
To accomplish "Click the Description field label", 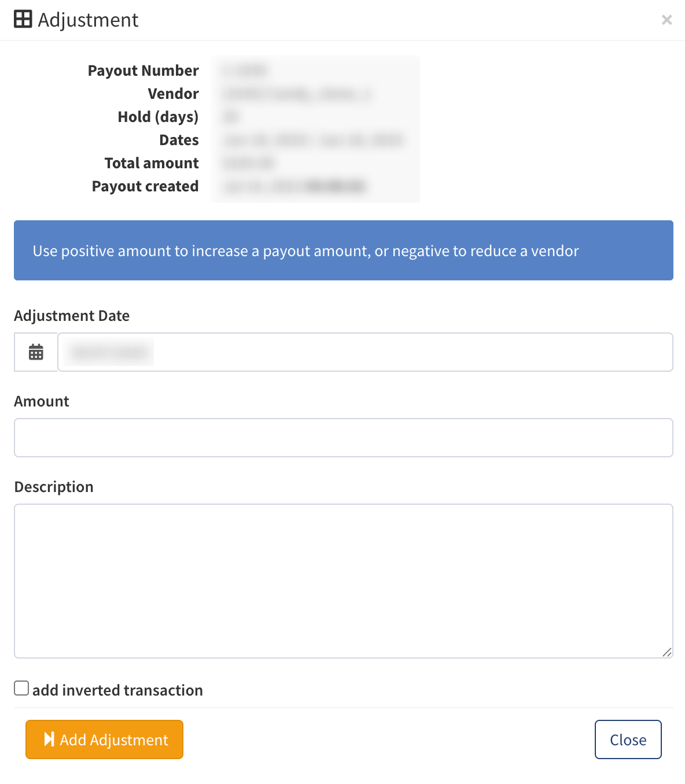I will point(54,487).
